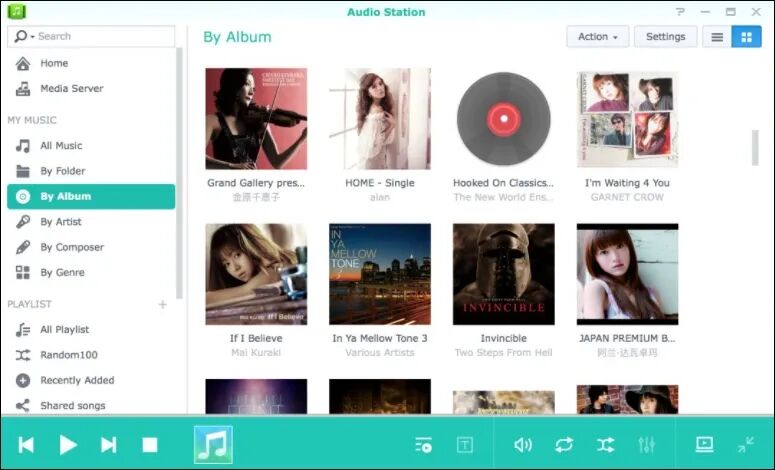Viewport: 775px width, 470px height.
Task: Select the By Album sidebar item
Action: pos(91,196)
